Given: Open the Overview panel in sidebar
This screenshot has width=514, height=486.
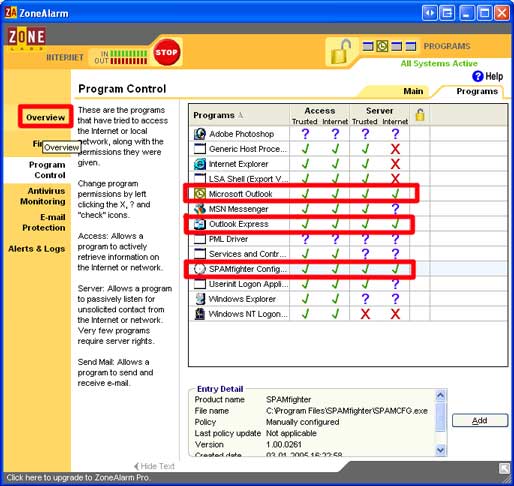Looking at the screenshot, I should pos(46,117).
